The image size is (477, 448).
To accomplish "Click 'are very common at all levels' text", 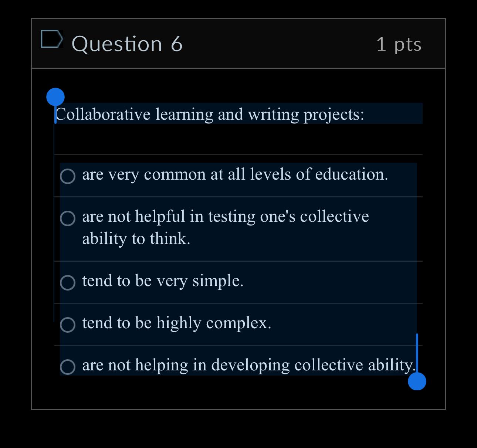I will [235, 175].
